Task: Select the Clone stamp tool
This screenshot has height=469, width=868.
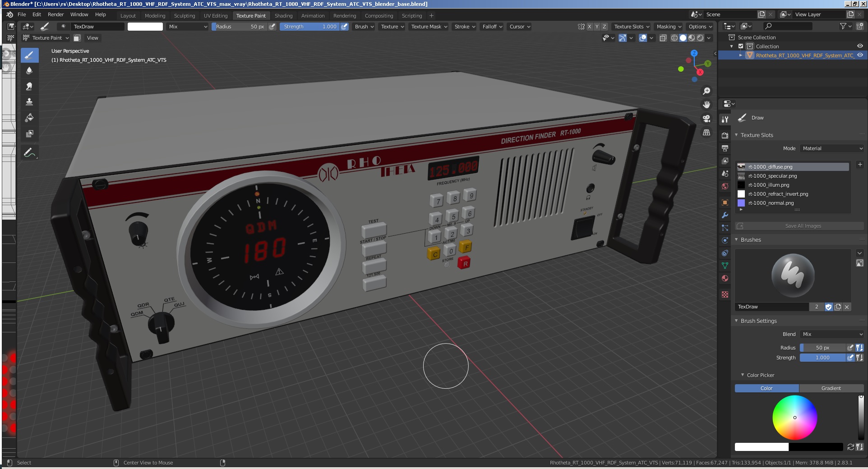Action: 29,102
